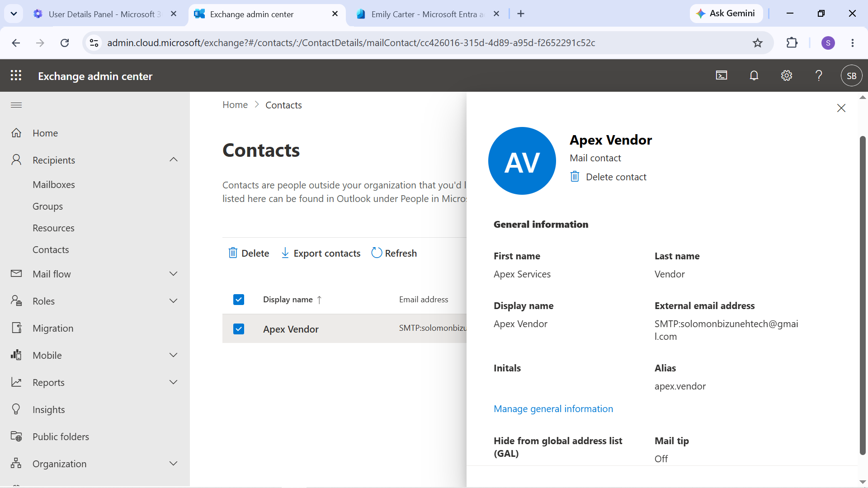Click the details panel vertical scrollbar

[863, 295]
